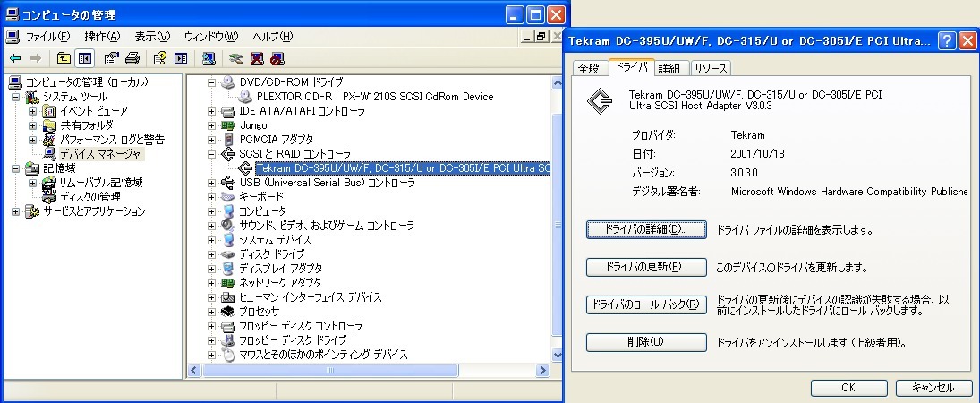Screen dimensions: 980x403
Task: Click the ディスク ドライブ category icon
Action: click(228, 254)
